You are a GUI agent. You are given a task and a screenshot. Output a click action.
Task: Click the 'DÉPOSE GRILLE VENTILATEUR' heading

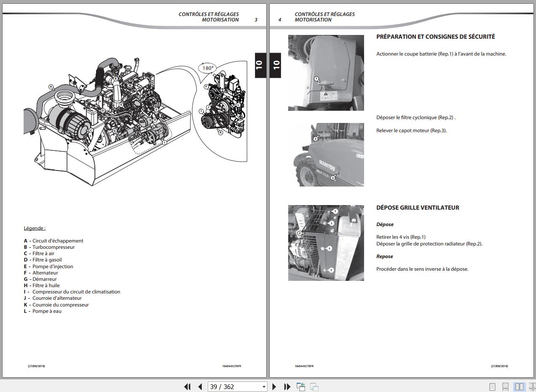click(x=418, y=208)
